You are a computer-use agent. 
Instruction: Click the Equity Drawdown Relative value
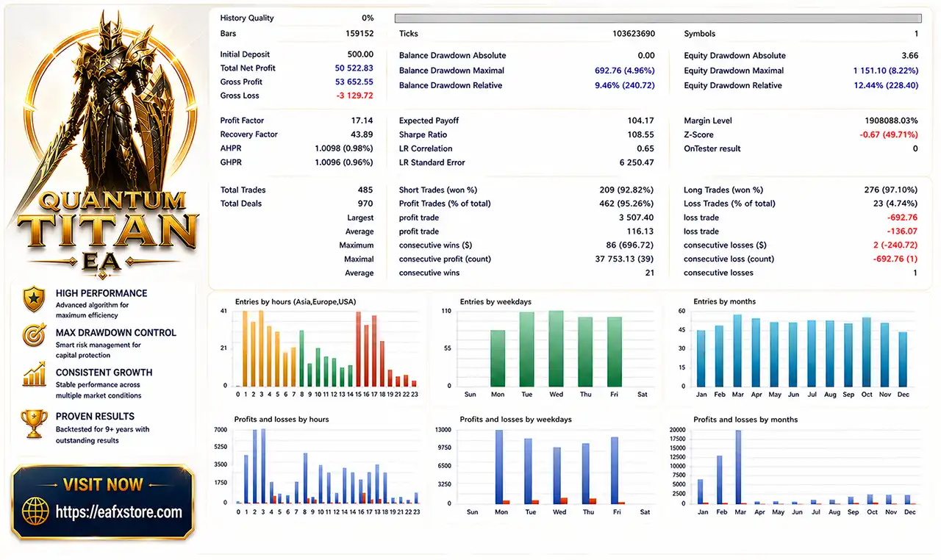click(x=886, y=85)
